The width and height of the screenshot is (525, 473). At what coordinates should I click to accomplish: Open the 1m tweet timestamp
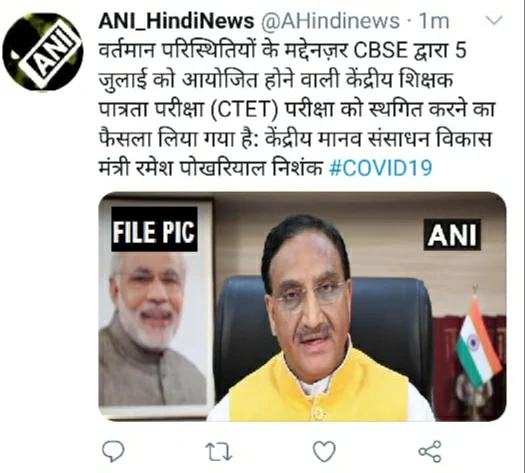[x=434, y=21]
